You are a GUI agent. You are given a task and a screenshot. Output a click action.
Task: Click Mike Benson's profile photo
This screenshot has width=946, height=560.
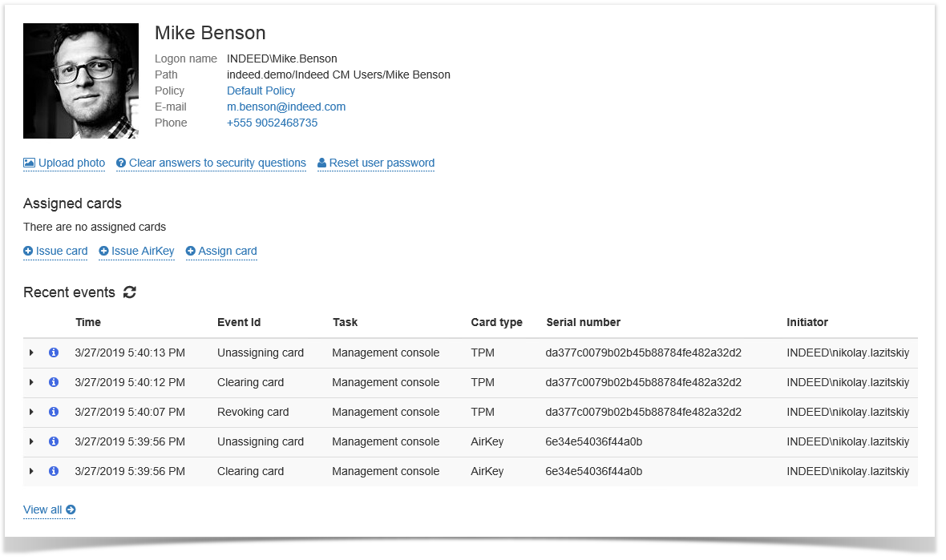click(x=81, y=81)
